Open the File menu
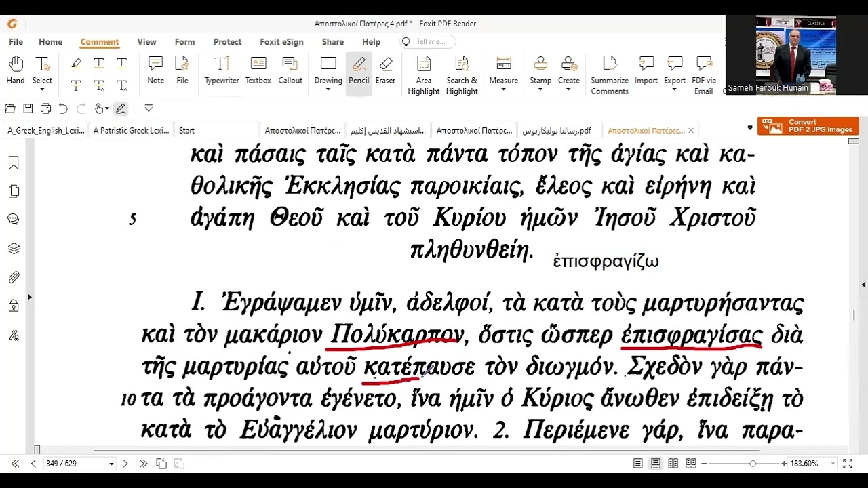Screen dimensions: 868x488 pyautogui.click(x=16, y=42)
